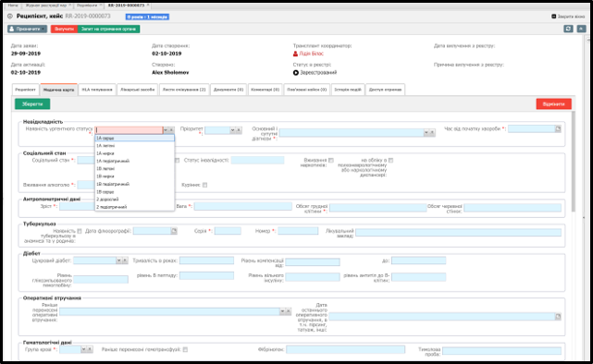
Task: Click the red coordinator user icon
Action: click(295, 54)
